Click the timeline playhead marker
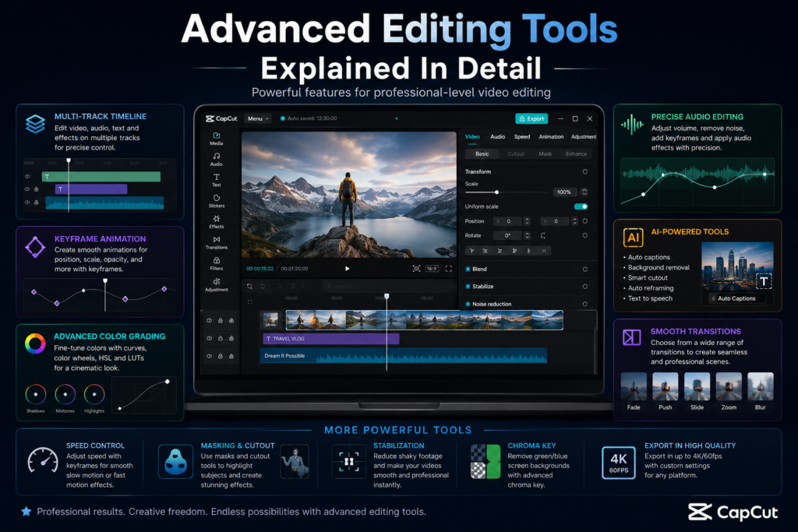This screenshot has height=532, width=798. (387, 296)
